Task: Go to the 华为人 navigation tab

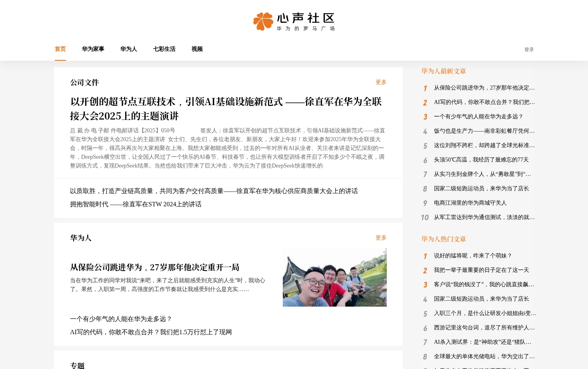Action: pos(129,49)
